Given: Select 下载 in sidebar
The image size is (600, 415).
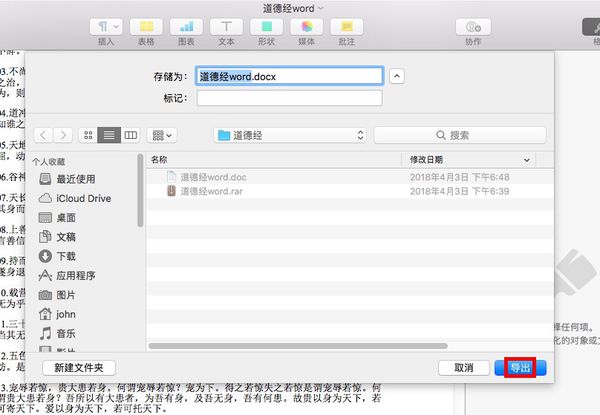Looking at the screenshot, I should (x=57, y=256).
